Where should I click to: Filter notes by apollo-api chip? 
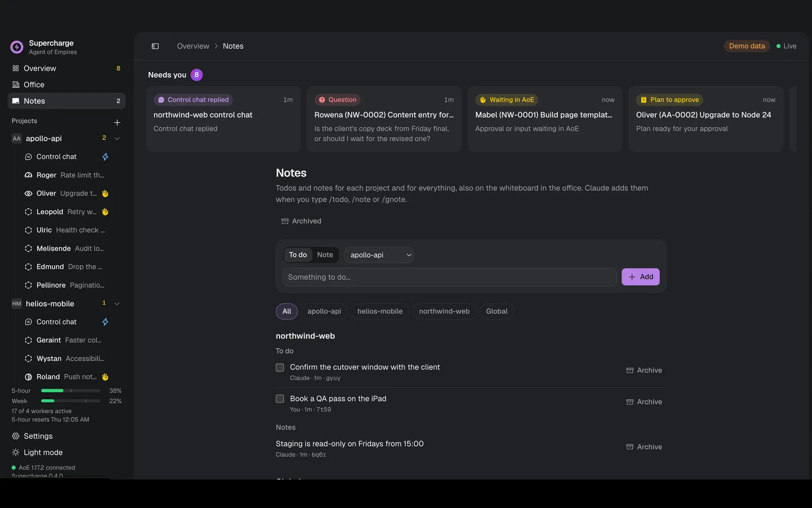(324, 311)
